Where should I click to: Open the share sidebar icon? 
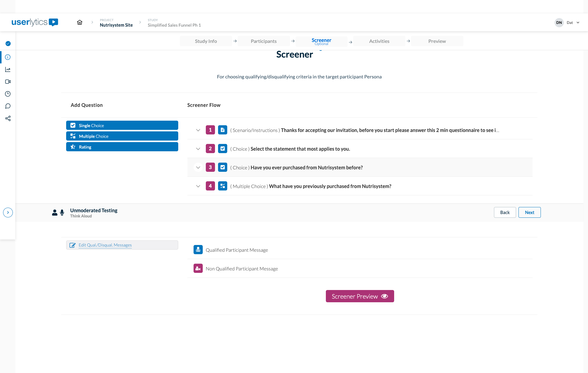tap(8, 119)
